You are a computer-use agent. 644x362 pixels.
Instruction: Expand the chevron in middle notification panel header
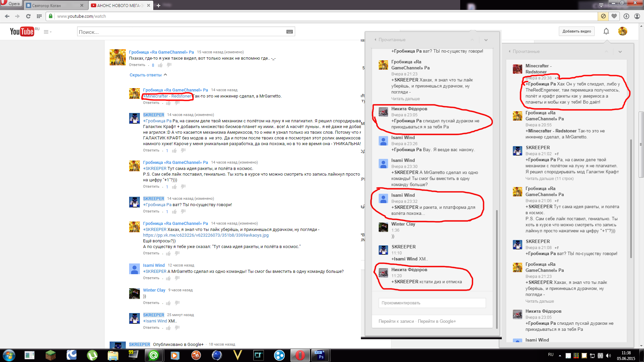[486, 40]
